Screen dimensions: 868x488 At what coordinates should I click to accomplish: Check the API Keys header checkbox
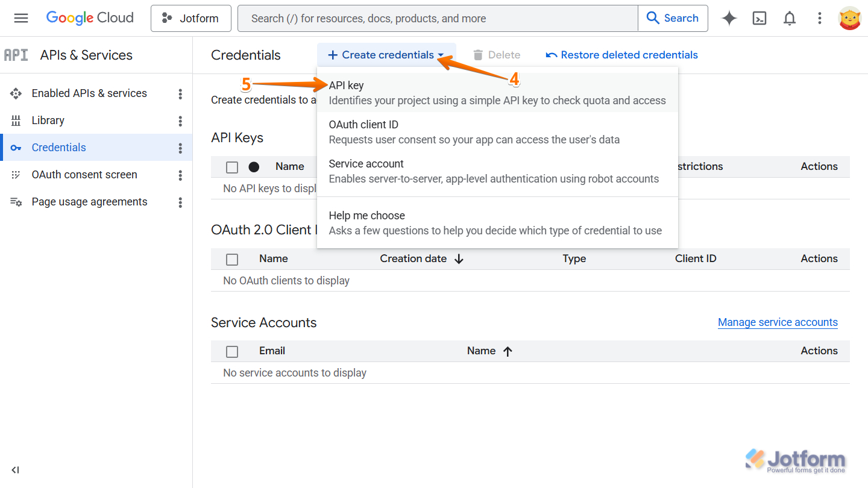[232, 167]
